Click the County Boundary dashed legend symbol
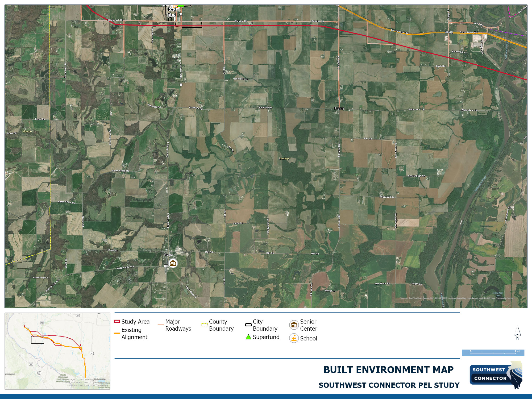 coord(204,325)
